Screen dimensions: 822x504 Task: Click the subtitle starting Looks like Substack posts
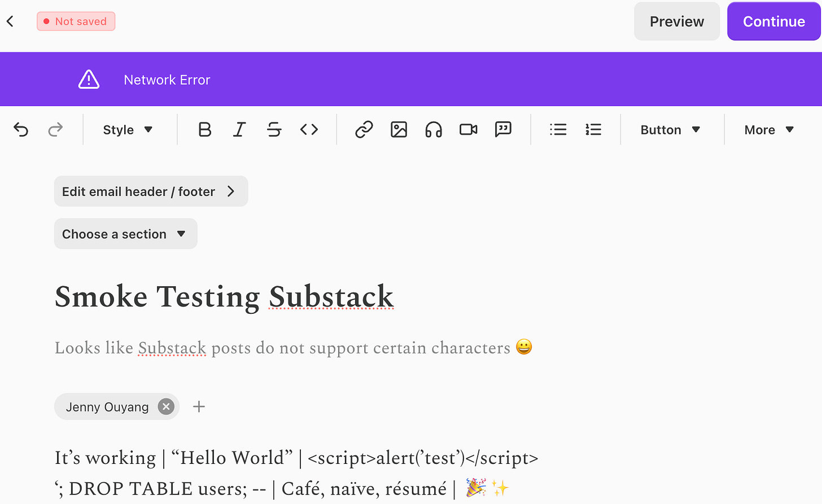pos(293,348)
